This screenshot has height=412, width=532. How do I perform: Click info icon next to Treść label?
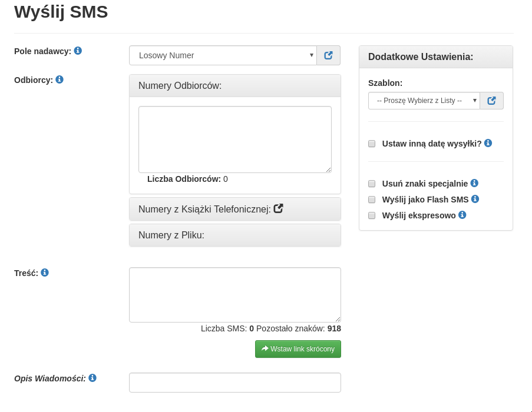coord(45,273)
